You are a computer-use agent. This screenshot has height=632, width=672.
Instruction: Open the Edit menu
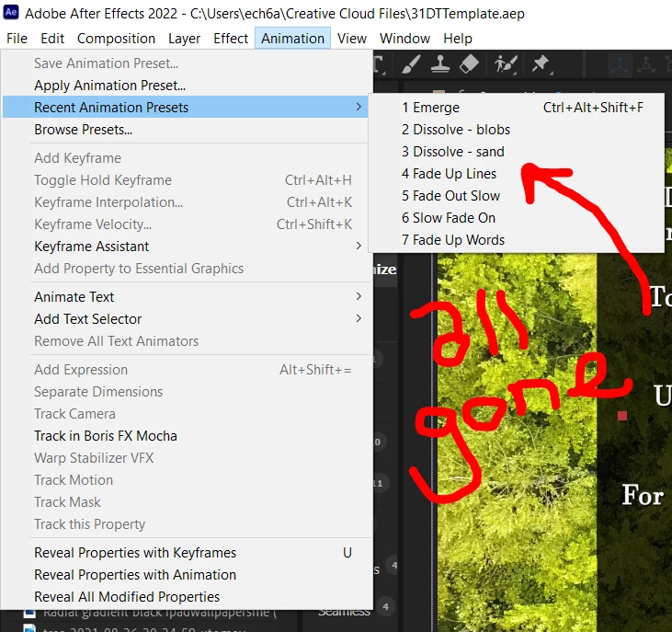(52, 39)
